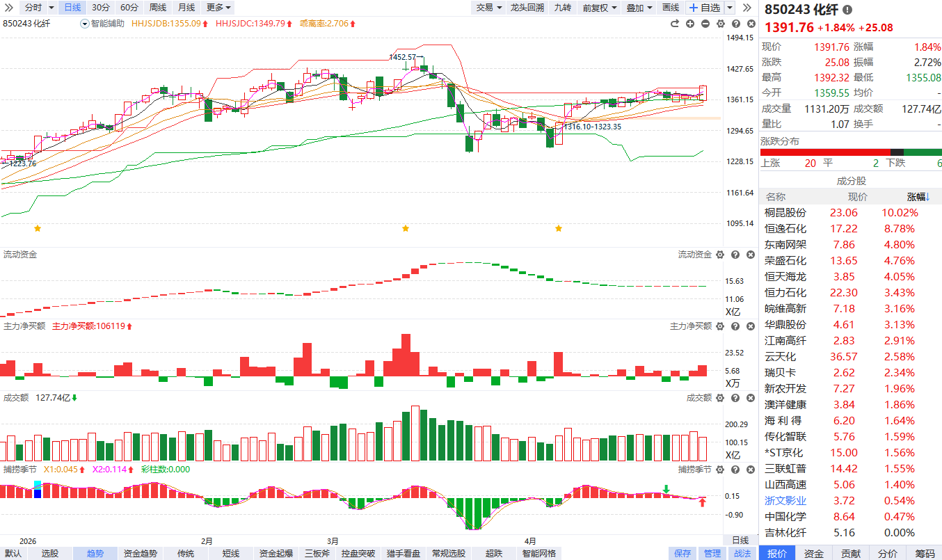Open help for 流动资金 indicator
Image resolution: width=942 pixels, height=560 pixels.
[x=735, y=255]
